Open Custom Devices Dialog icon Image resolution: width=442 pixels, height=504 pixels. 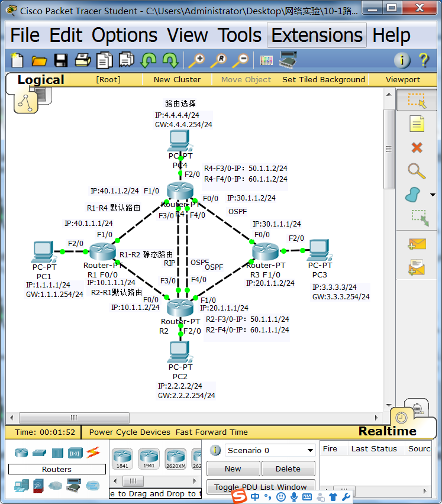[x=288, y=60]
